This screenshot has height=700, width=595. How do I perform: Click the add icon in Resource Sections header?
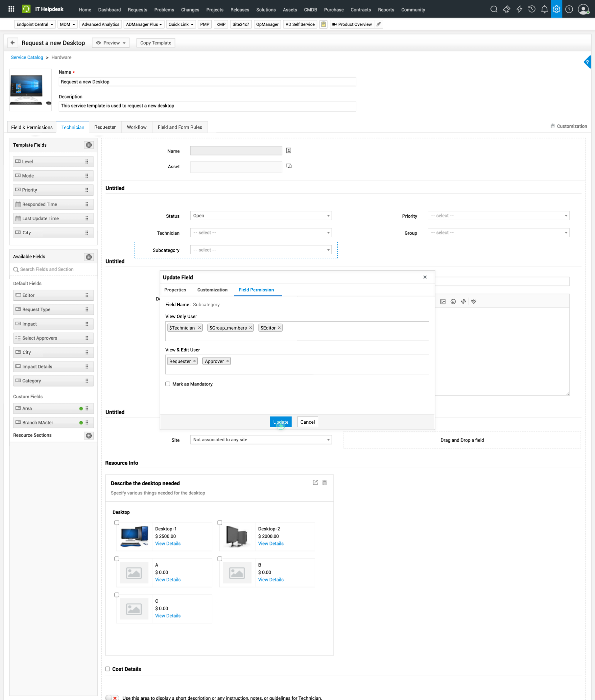coord(89,436)
